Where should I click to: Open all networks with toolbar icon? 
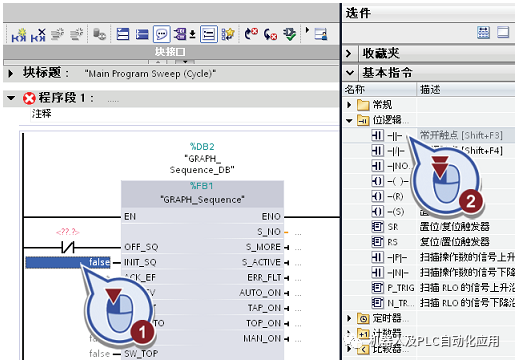pyautogui.click(x=123, y=34)
